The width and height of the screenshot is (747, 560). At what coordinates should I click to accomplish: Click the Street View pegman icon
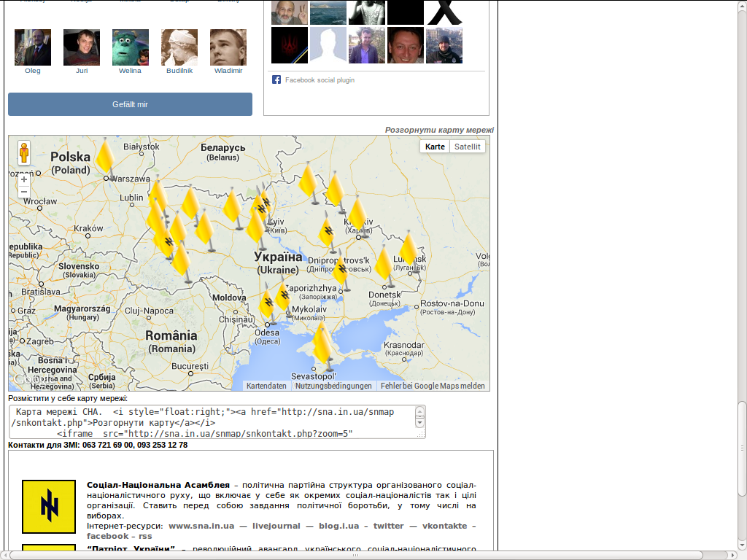click(24, 153)
